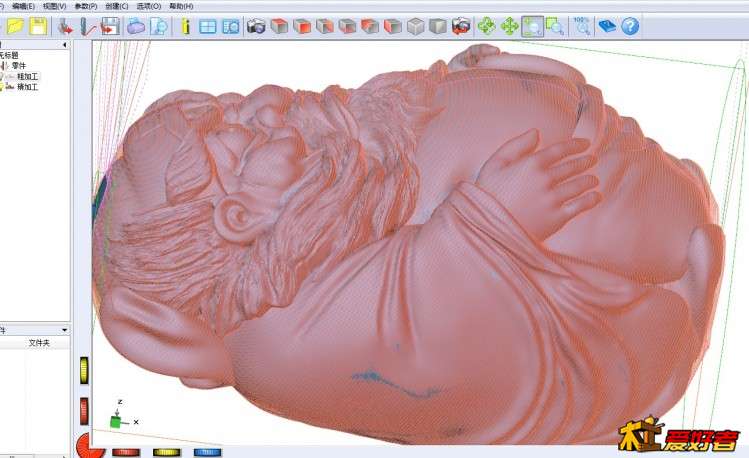Image resolution: width=749 pixels, height=458 pixels.
Task: Click the yellow save disk icon
Action: pyautogui.click(x=37, y=27)
